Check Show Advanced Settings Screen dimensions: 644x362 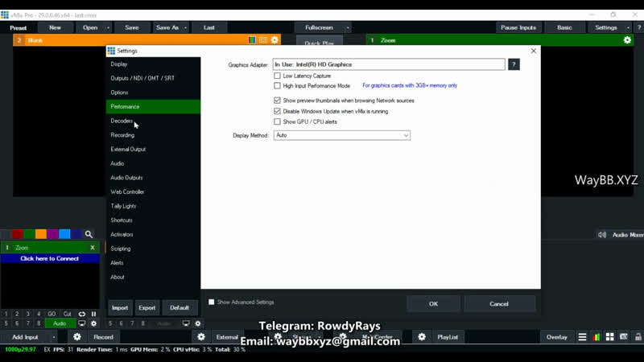[212, 302]
